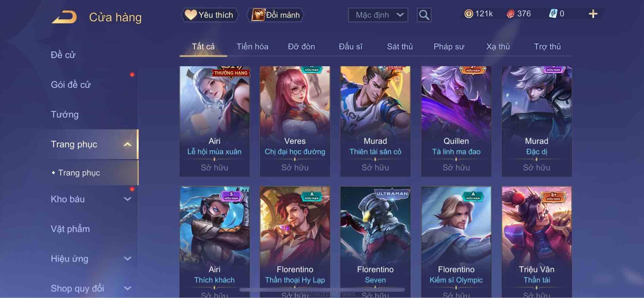Tap the red gem currency icon

(x=510, y=14)
